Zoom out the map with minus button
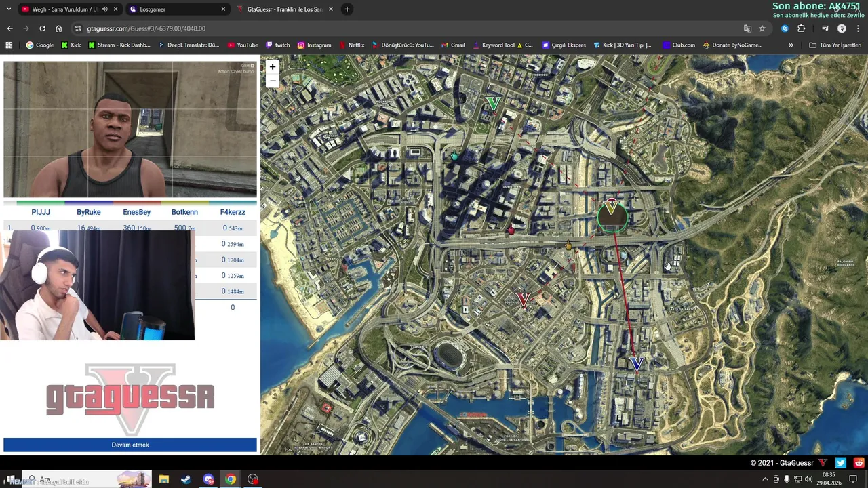868x488 pixels. point(272,81)
